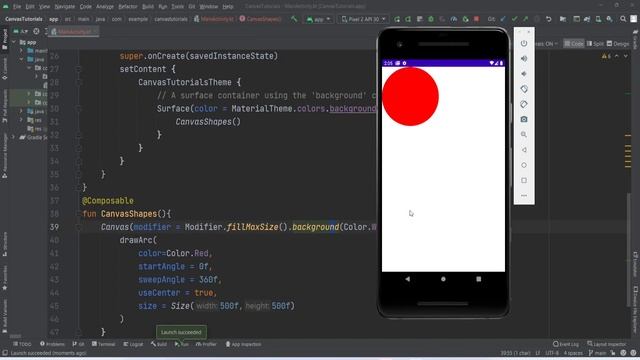Click the emulator sidebar back triangle
The height and width of the screenshot is (360, 640).
524,150
